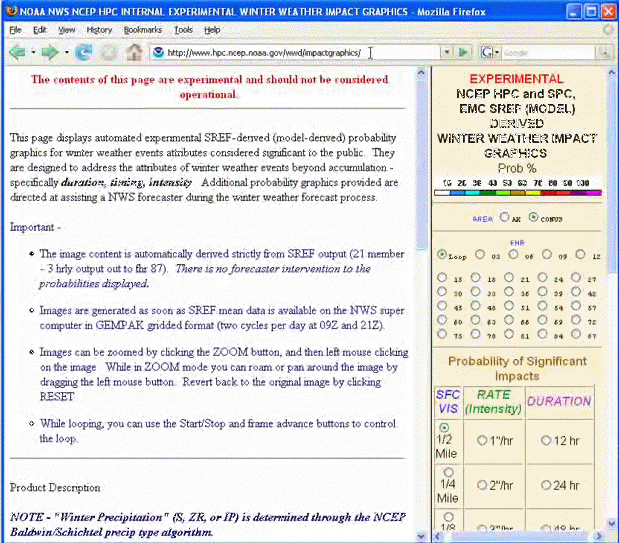This screenshot has height=543, width=619.
Task: Click the "SFC VIS" column header
Action: pos(448,402)
